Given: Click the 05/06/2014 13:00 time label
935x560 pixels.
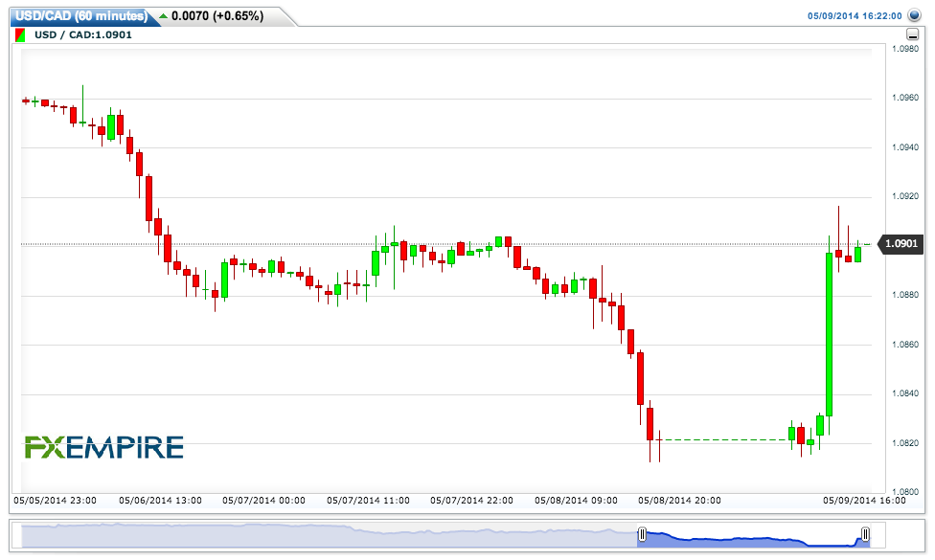Looking at the screenshot, I should 160,501.
